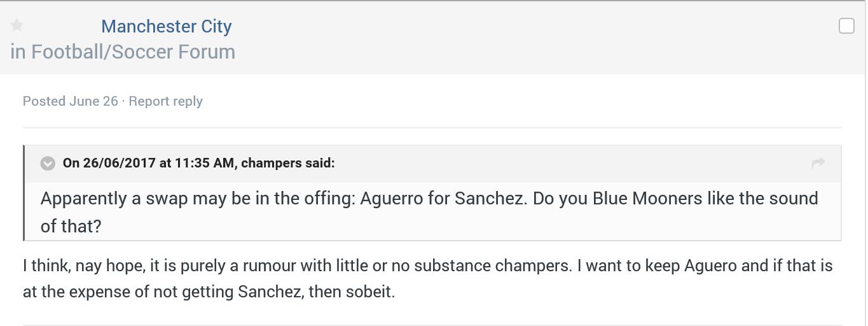Click the star icon beside Manchester City
The image size is (868, 326).
point(17,25)
